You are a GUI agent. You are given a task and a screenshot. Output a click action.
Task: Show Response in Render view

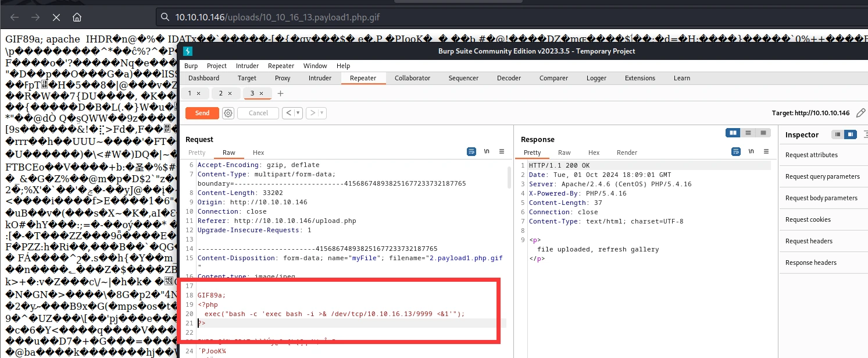[x=627, y=153]
